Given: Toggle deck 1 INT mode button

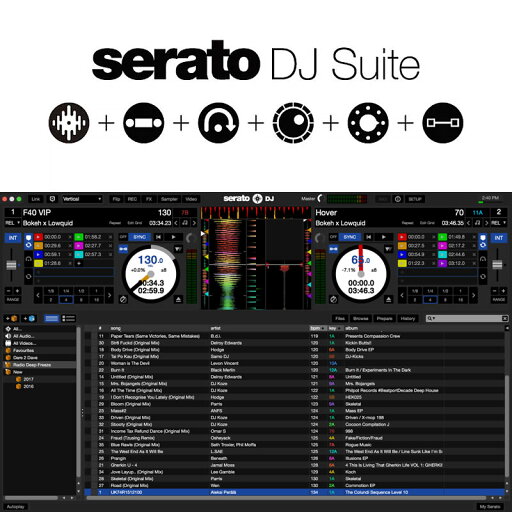Looking at the screenshot, I should tap(13, 238).
